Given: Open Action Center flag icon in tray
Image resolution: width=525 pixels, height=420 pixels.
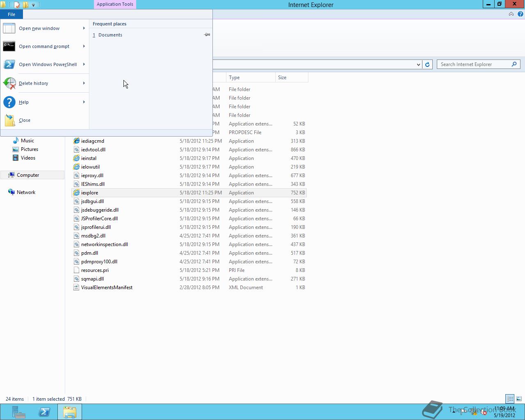Looking at the screenshot, I should pos(463,412).
